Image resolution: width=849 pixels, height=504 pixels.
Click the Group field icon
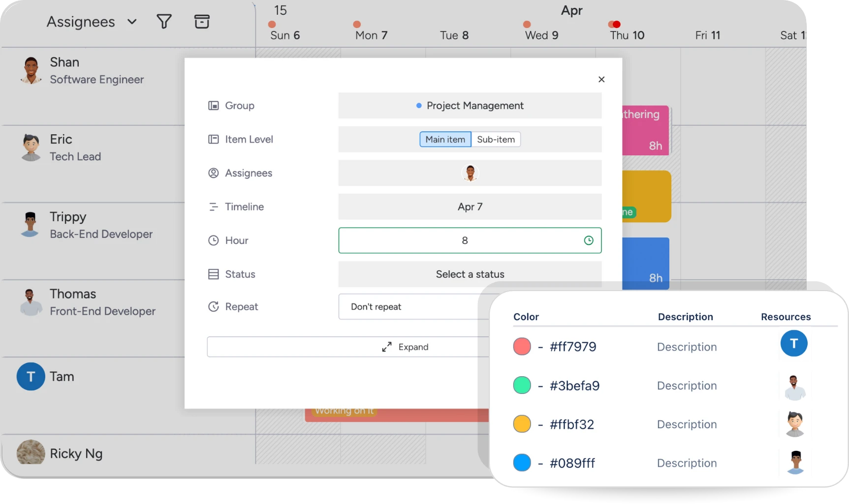tap(213, 105)
